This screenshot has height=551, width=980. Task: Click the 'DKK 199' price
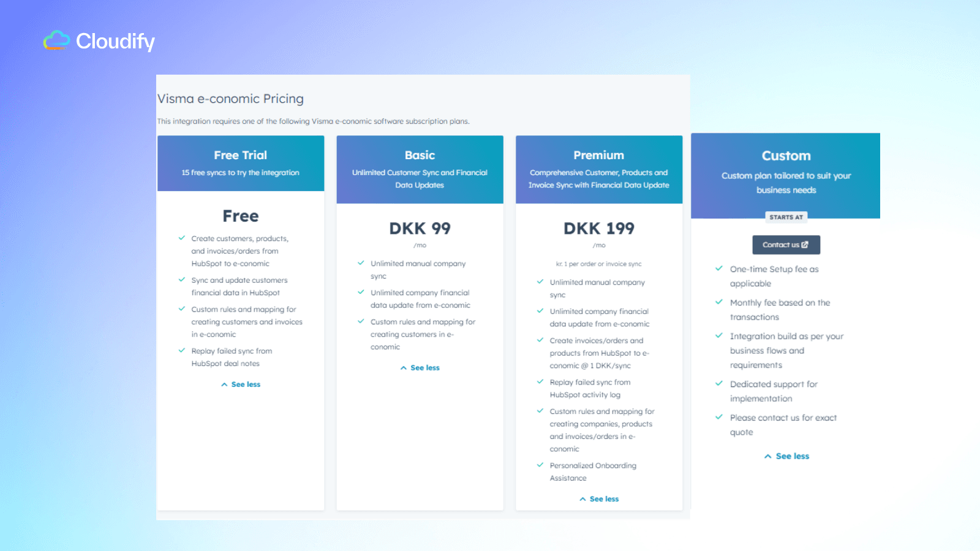(599, 228)
